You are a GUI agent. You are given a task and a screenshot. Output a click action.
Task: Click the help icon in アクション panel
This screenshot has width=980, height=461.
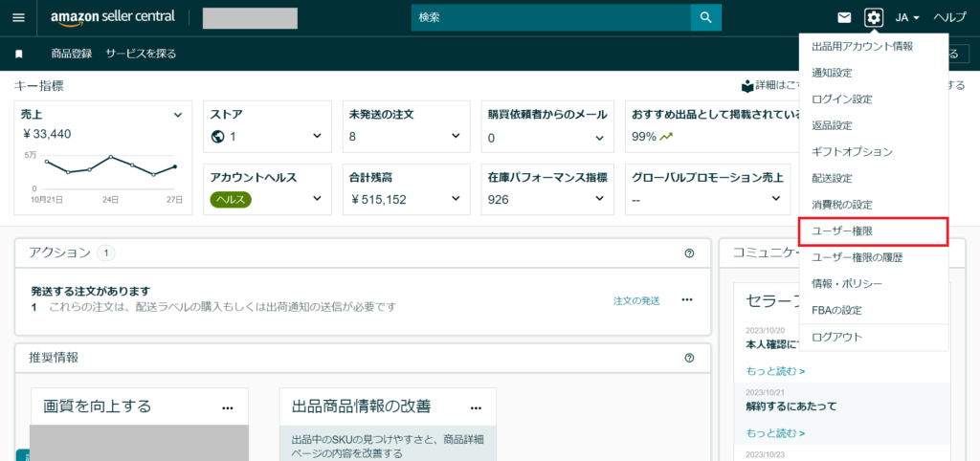click(x=689, y=253)
